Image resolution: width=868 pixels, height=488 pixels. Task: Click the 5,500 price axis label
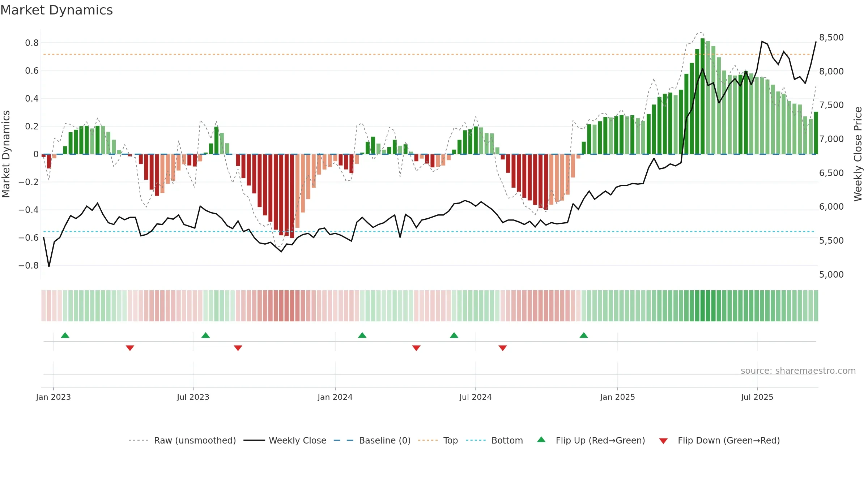point(831,241)
